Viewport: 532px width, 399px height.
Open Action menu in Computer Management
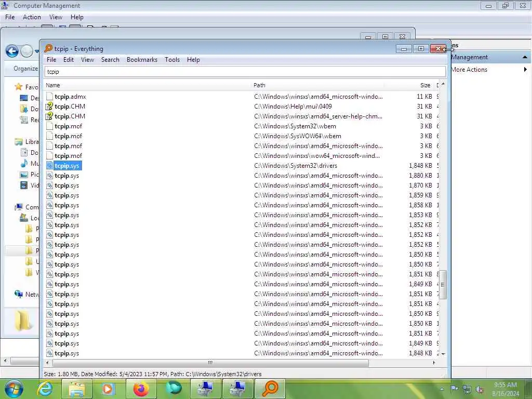[x=32, y=17]
